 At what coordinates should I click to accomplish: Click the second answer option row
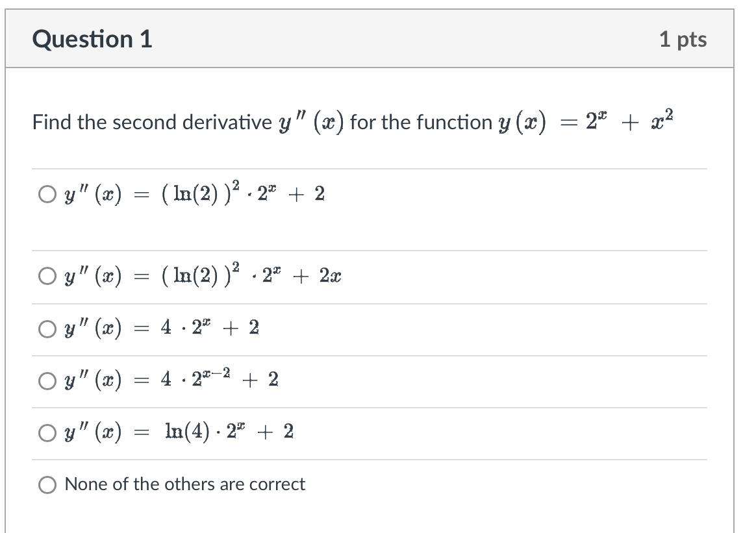click(195, 276)
